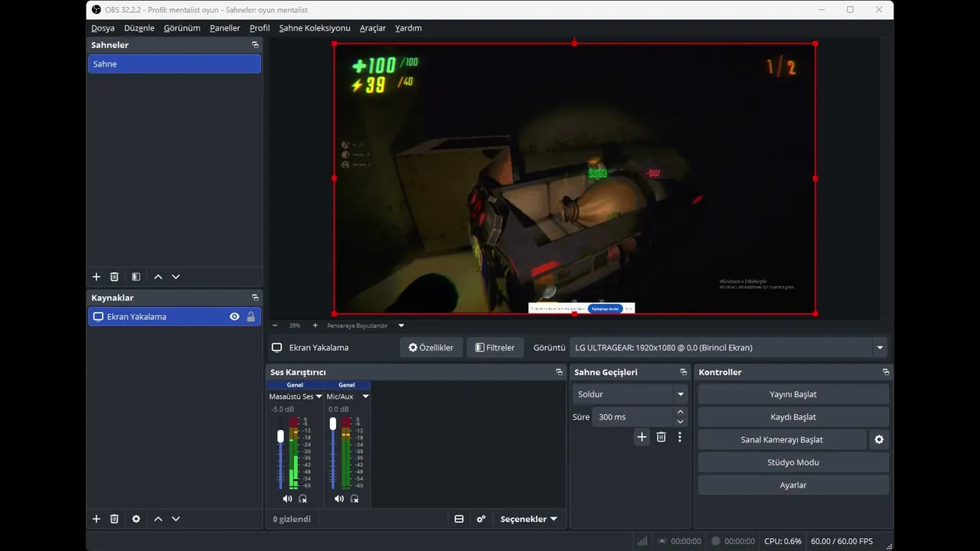This screenshot has height=551, width=980.
Task: Click the Süre 300 ms duration field
Action: (632, 417)
